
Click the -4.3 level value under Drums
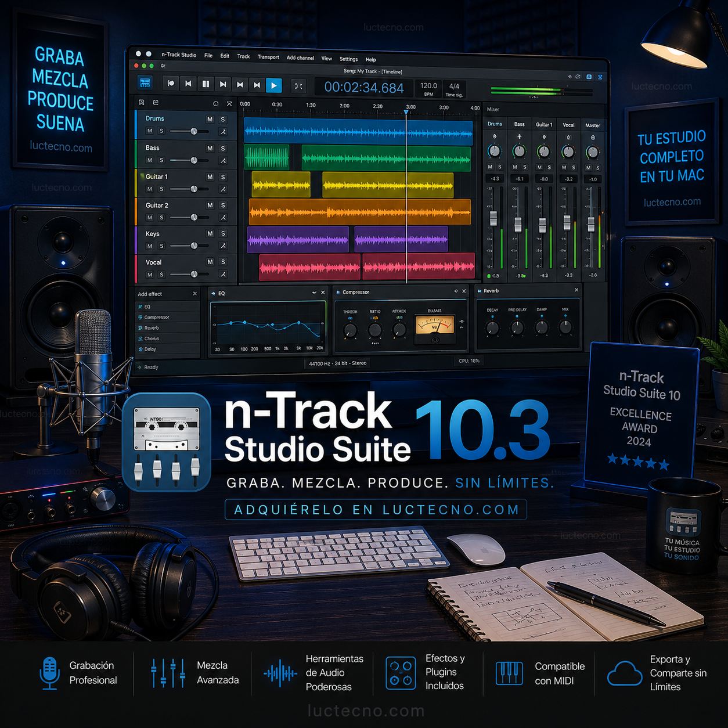494,179
